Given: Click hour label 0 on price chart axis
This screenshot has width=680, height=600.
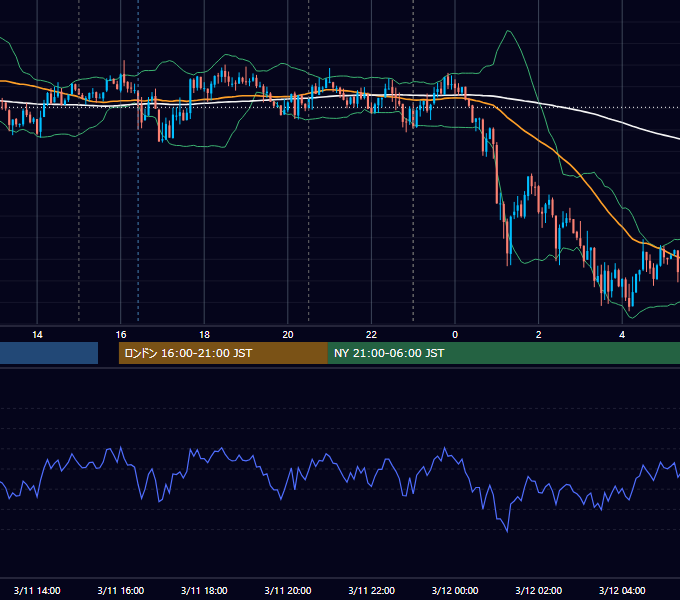Looking at the screenshot, I should tap(455, 335).
